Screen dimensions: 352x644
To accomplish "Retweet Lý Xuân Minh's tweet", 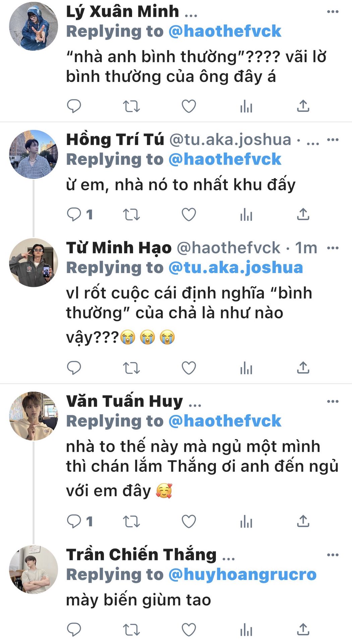I will 131,106.
